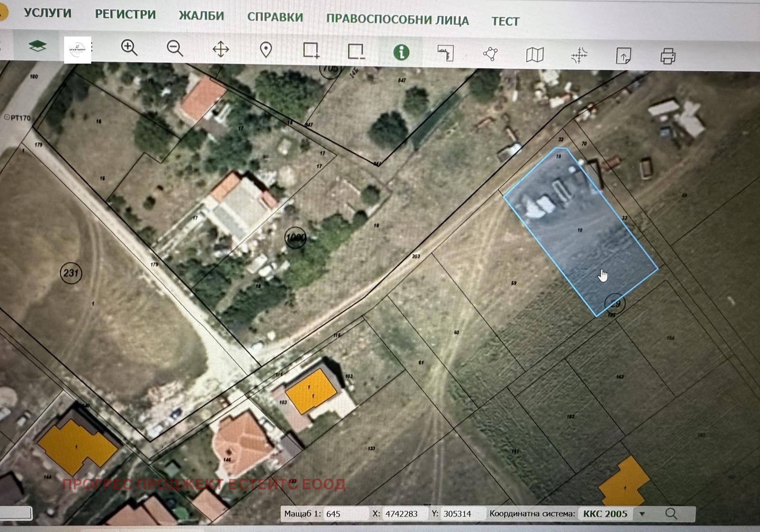
Task: Go to ПРАВОСПОСОБНИ ЛИЦА page
Action: pos(397,19)
